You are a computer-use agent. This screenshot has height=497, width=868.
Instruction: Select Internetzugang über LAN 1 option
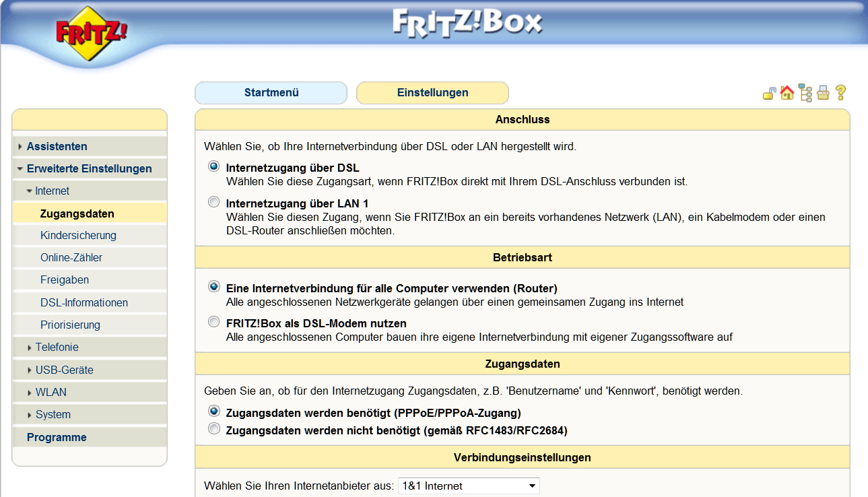(x=214, y=202)
